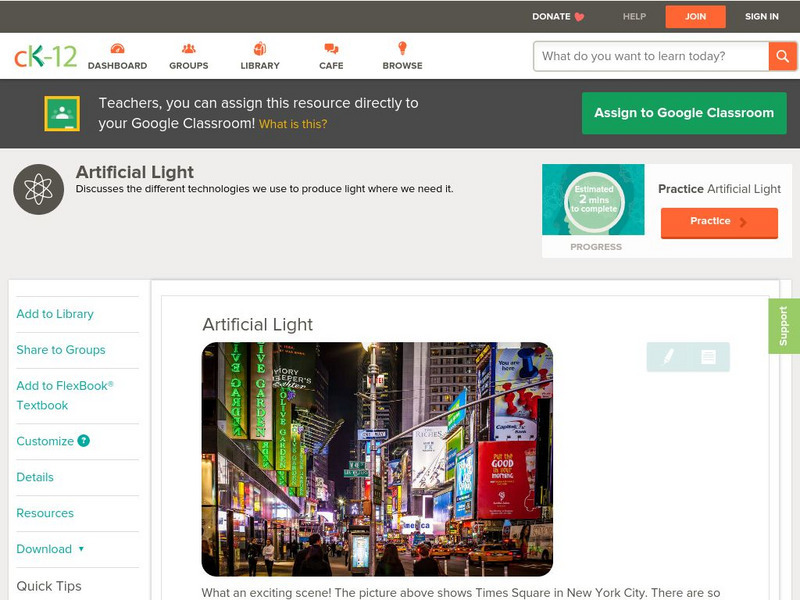Click the CAFE menu label
Screen dimensions: 800x600
tap(331, 66)
